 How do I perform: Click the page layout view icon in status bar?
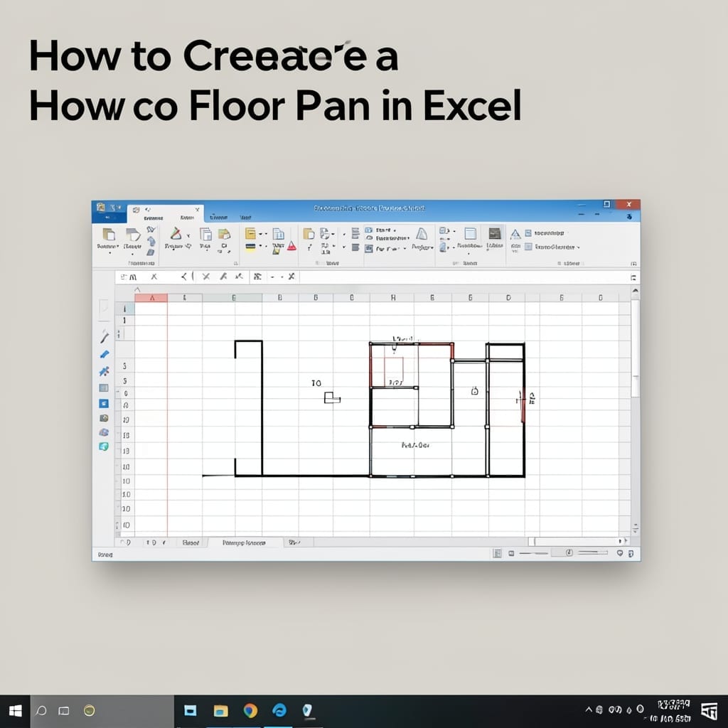tap(511, 553)
